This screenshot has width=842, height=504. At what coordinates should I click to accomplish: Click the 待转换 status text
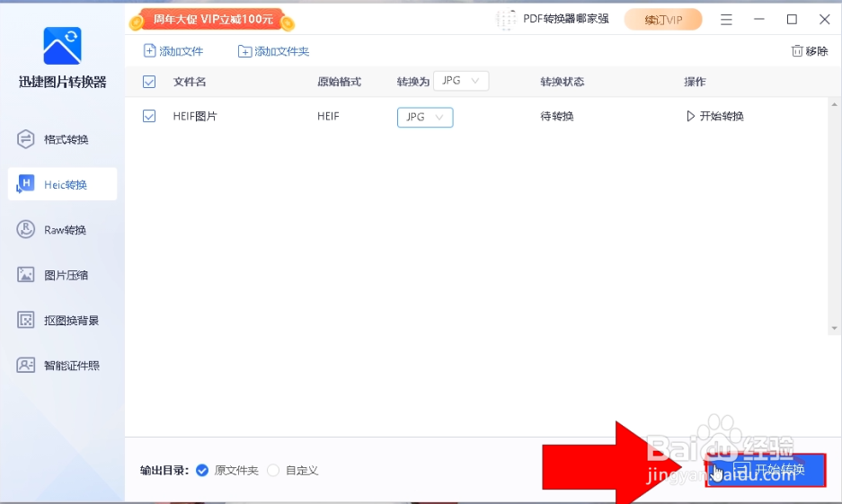tap(557, 116)
